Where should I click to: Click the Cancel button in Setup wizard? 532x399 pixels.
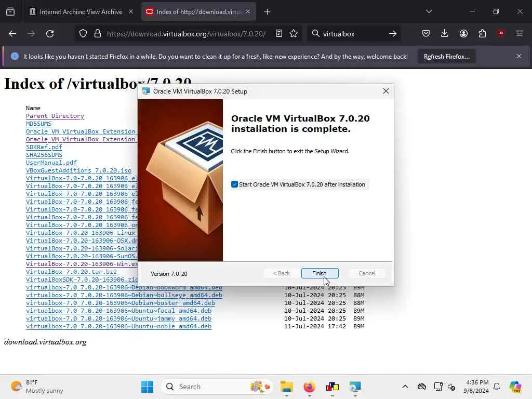367,273
